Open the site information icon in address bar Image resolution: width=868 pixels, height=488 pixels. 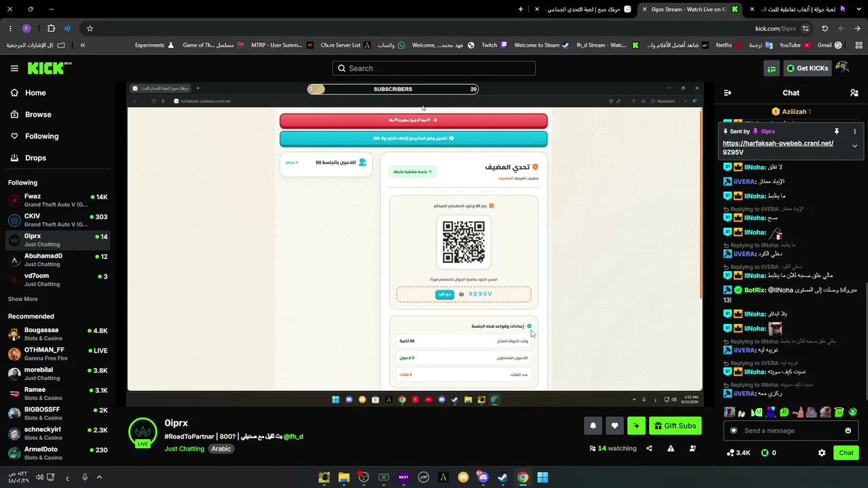tap(805, 28)
